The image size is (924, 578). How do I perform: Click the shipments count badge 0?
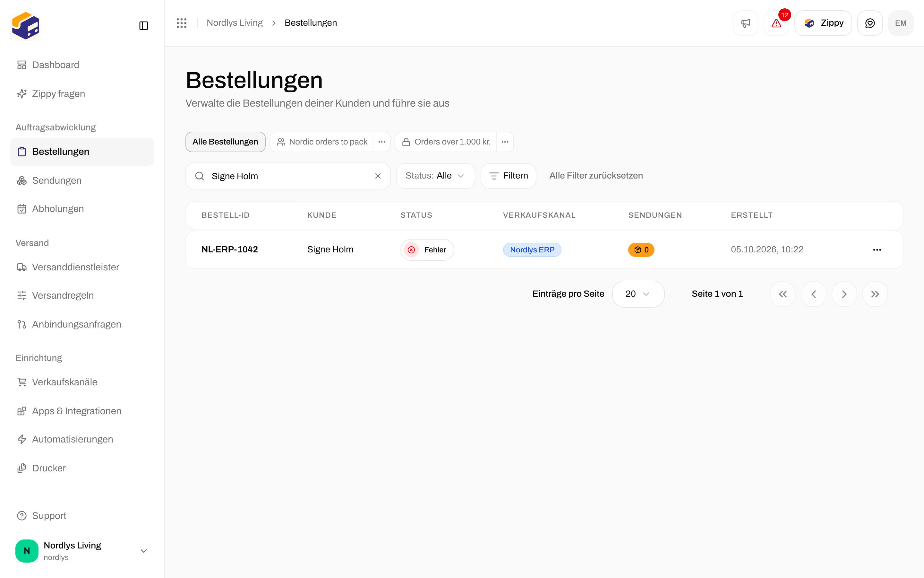click(x=641, y=250)
